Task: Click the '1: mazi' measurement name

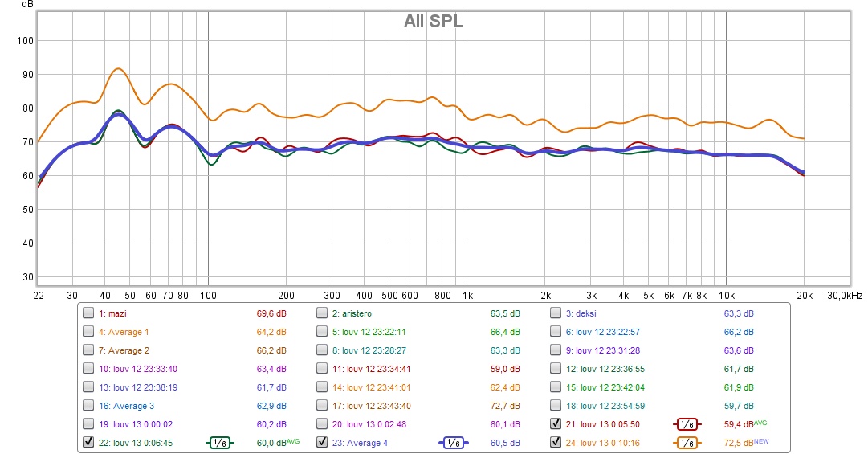Action: coord(113,313)
